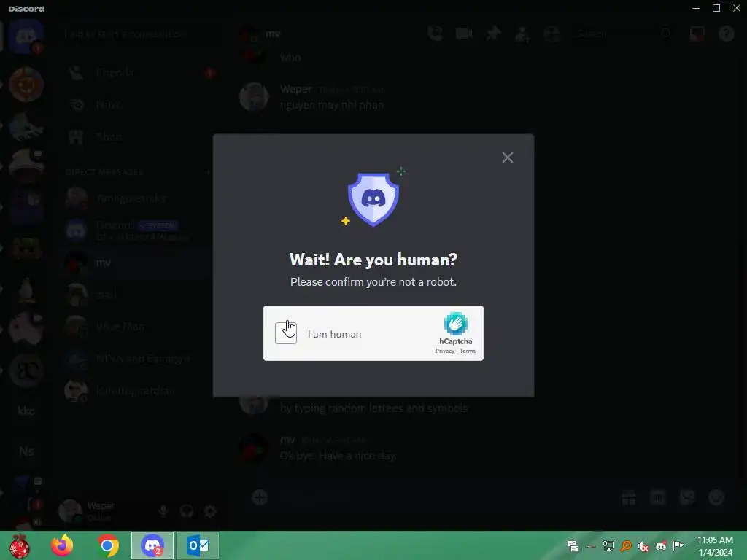Open User Settings gear
Screen dimensions: 747x560
pyautogui.click(x=210, y=511)
